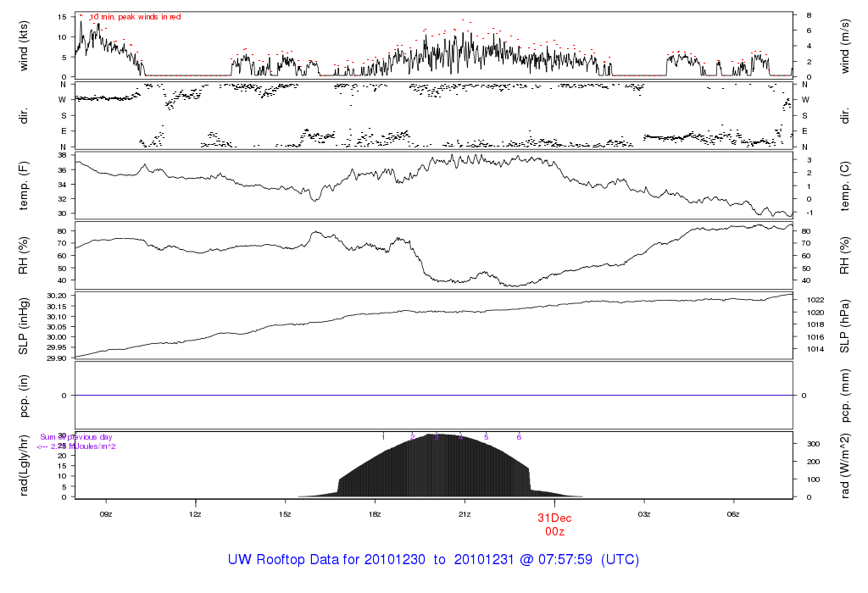Select the 'wind (kts)' axis label

(x=25, y=44)
